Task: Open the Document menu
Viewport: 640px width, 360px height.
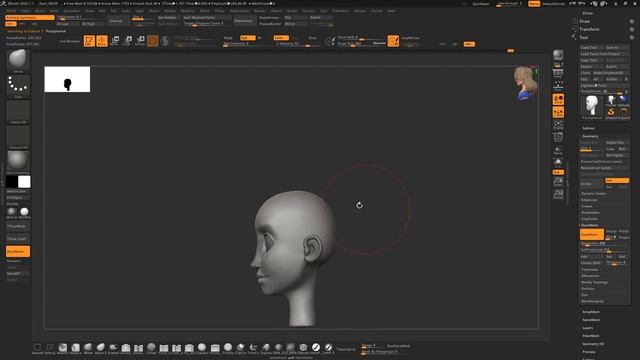Action: (71, 11)
